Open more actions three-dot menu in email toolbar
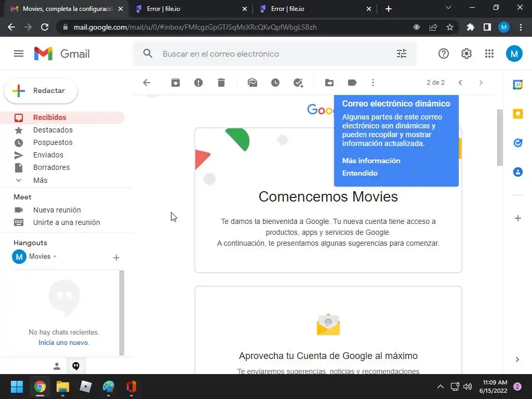The image size is (532, 399). (x=373, y=83)
